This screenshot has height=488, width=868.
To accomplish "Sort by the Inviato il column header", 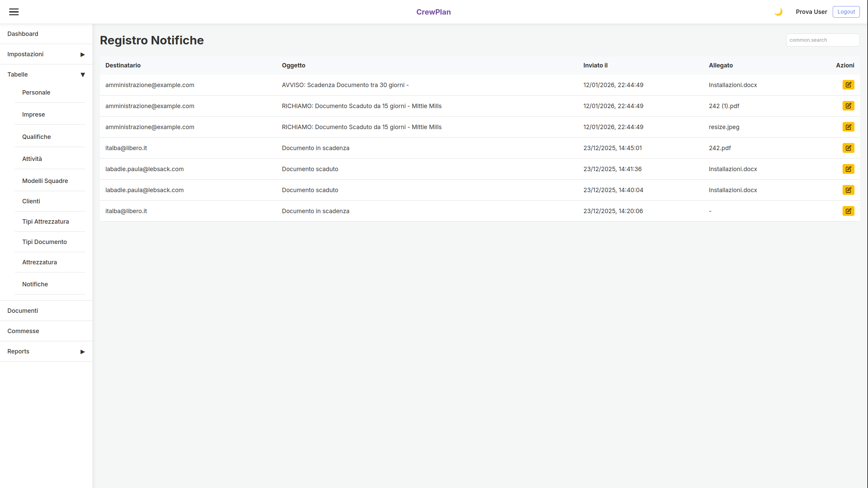I will pyautogui.click(x=595, y=65).
